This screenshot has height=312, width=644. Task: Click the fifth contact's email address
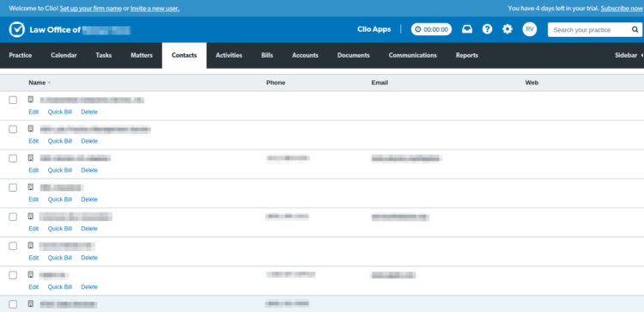(400, 217)
